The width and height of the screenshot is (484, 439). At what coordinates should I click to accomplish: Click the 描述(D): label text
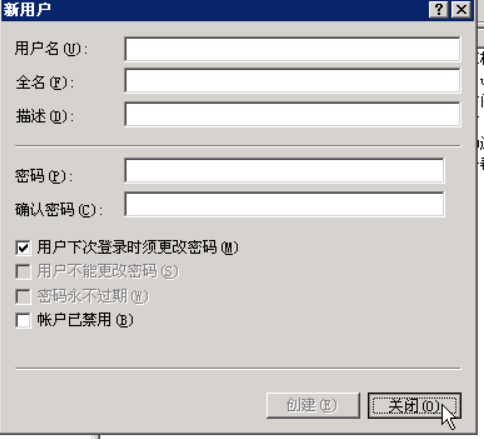click(x=45, y=116)
